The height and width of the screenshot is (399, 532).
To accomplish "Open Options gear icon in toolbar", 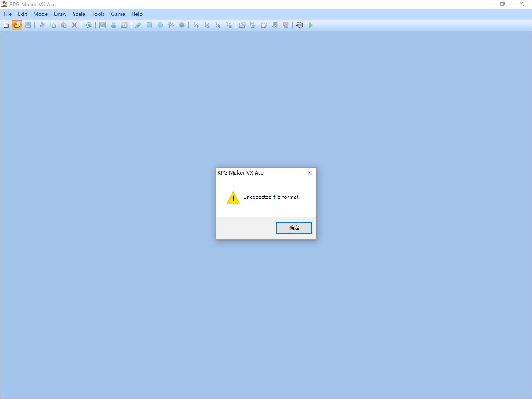I will click(300, 25).
